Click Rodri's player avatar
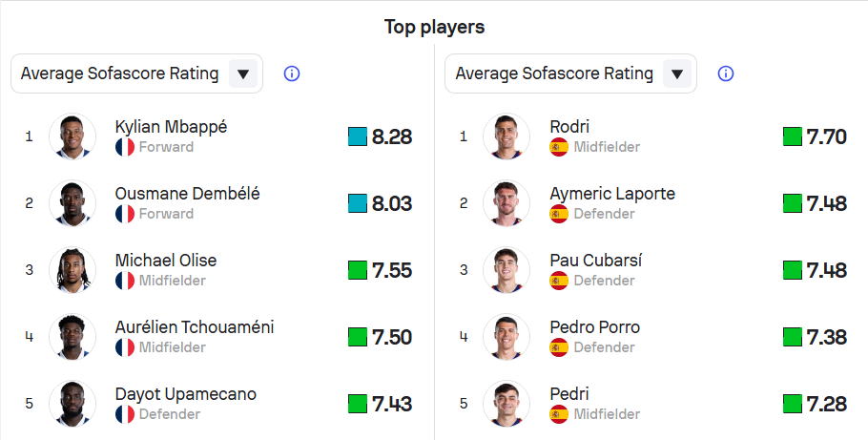868x440 pixels. 506,136
